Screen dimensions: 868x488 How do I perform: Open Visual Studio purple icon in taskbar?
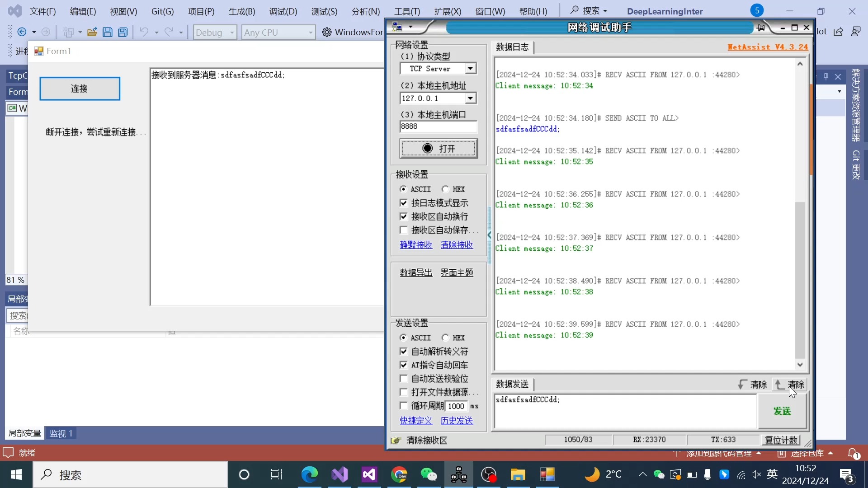click(x=340, y=474)
